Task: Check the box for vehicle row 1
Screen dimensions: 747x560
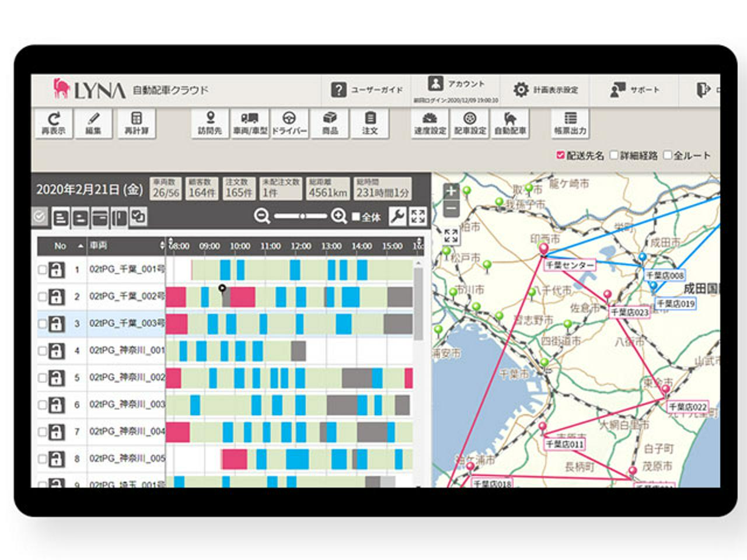Action: (42, 270)
